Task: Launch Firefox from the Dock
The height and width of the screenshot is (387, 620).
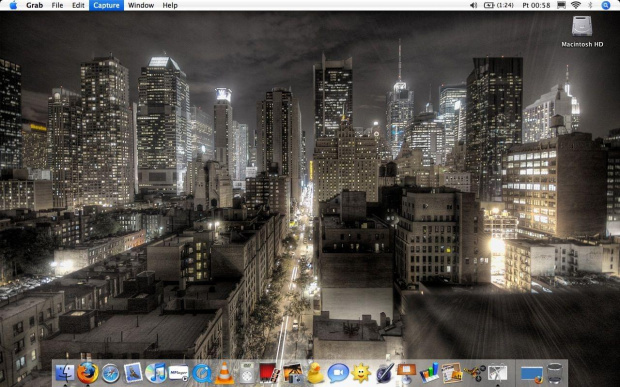Action: (87, 373)
